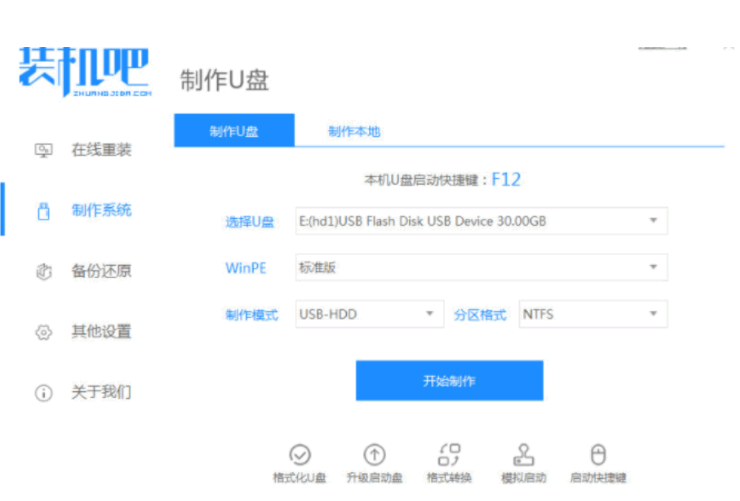Click the 格式转换 icon
Image resolution: width=740 pixels, height=501 pixels.
(x=449, y=455)
